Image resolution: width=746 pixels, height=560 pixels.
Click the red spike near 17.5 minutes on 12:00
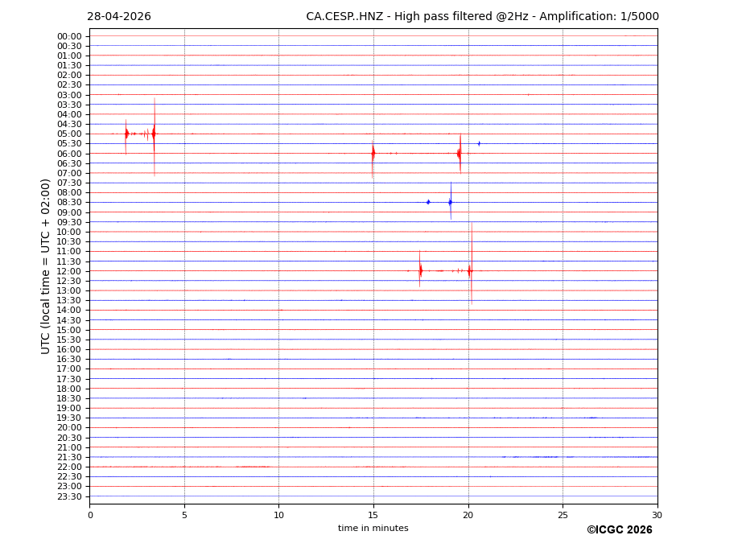click(420, 269)
